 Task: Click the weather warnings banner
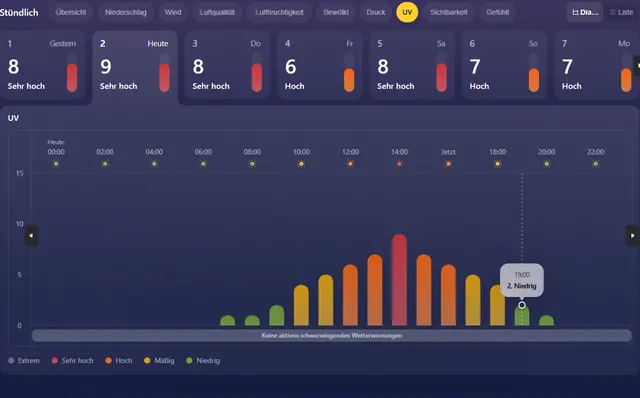332,336
